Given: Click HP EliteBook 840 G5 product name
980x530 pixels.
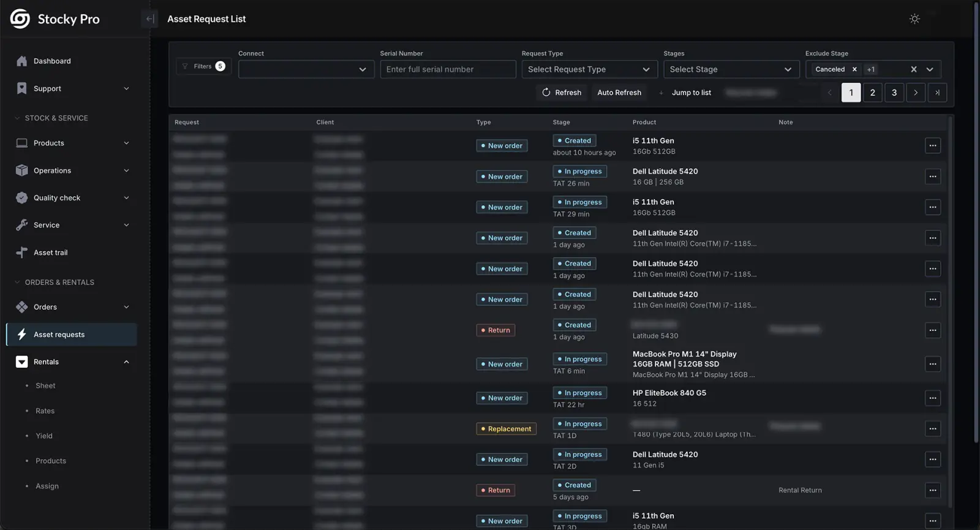Looking at the screenshot, I should pyautogui.click(x=669, y=393).
